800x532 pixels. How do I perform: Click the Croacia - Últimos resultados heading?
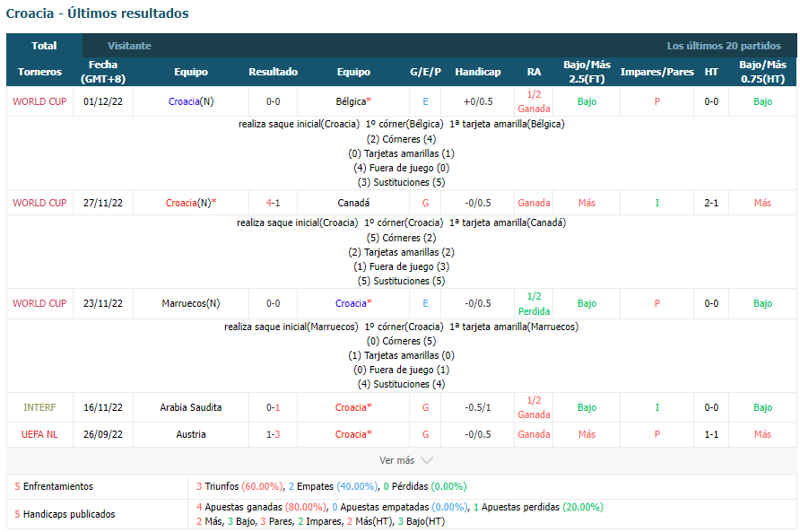click(x=97, y=13)
